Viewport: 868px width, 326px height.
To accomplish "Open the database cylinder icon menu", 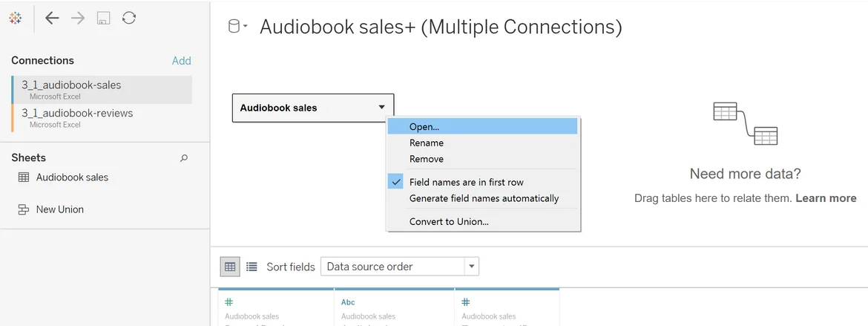I will [237, 27].
